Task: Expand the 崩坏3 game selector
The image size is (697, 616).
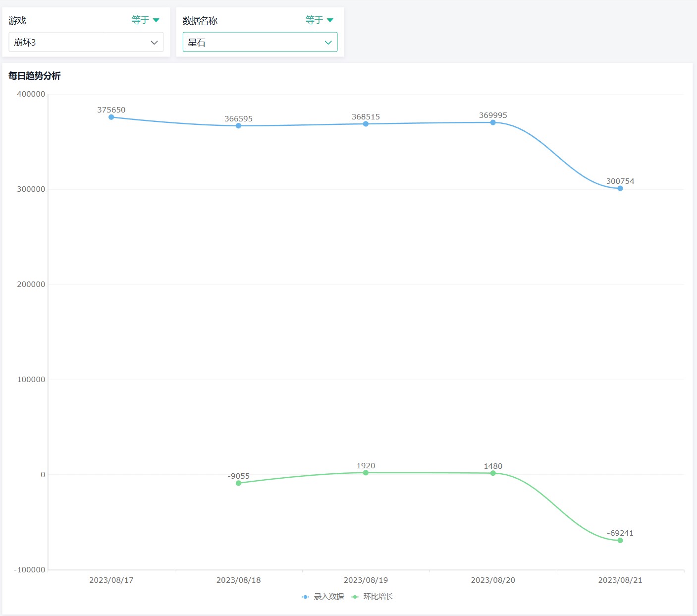Action: coord(86,42)
